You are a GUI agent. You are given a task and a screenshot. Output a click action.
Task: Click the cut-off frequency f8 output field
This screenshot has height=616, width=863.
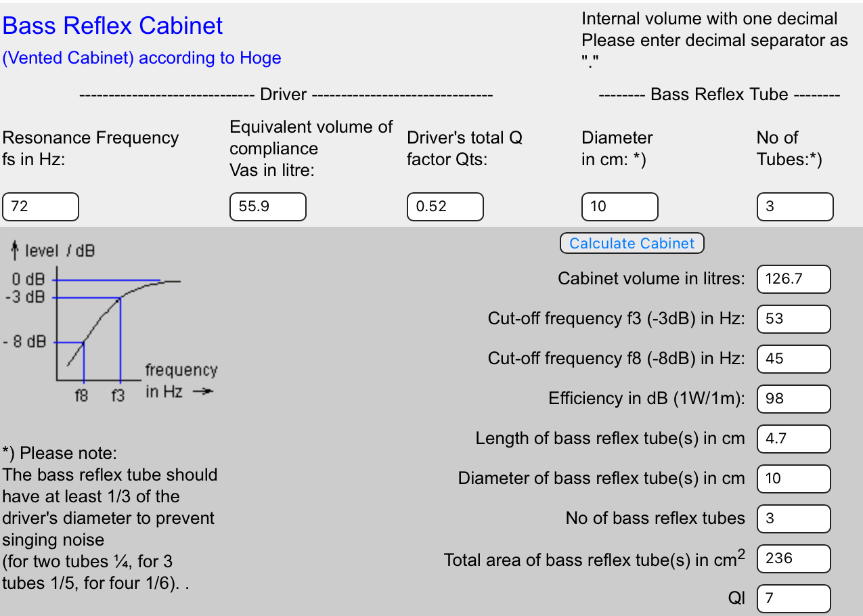[793, 359]
